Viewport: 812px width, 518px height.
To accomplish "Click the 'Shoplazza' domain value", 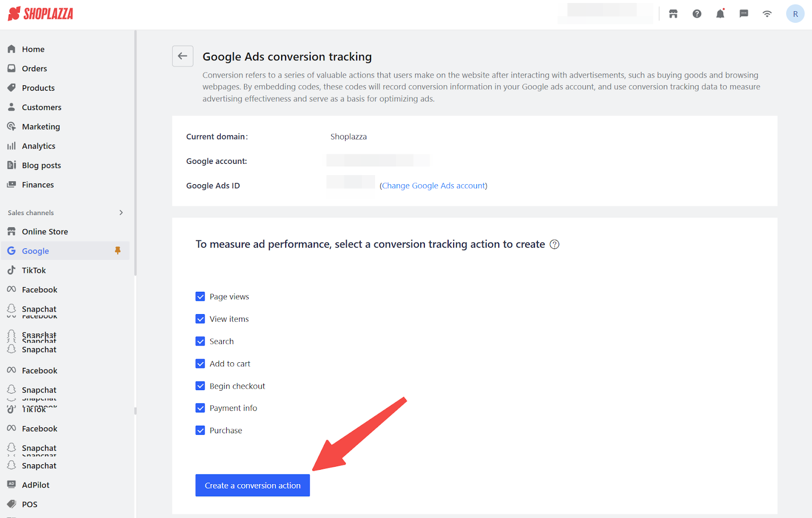I will [x=349, y=136].
